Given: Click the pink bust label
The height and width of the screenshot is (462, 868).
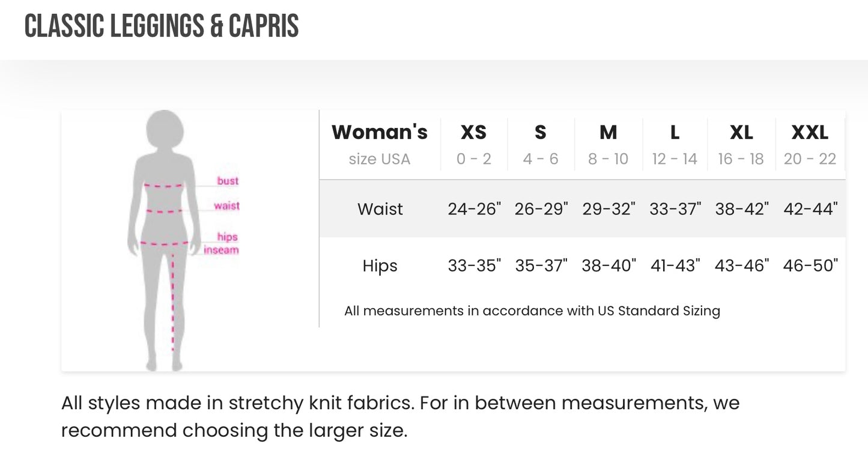Looking at the screenshot, I should click(x=228, y=181).
